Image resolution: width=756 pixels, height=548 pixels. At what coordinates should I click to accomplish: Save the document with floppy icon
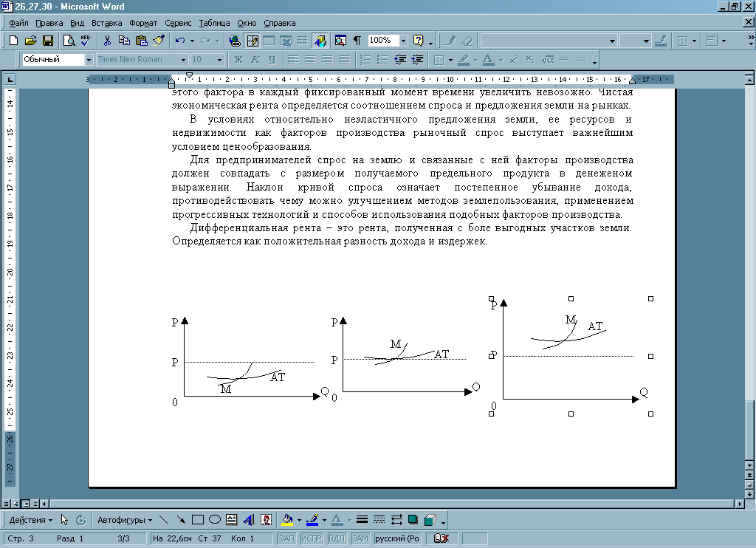coord(48,41)
